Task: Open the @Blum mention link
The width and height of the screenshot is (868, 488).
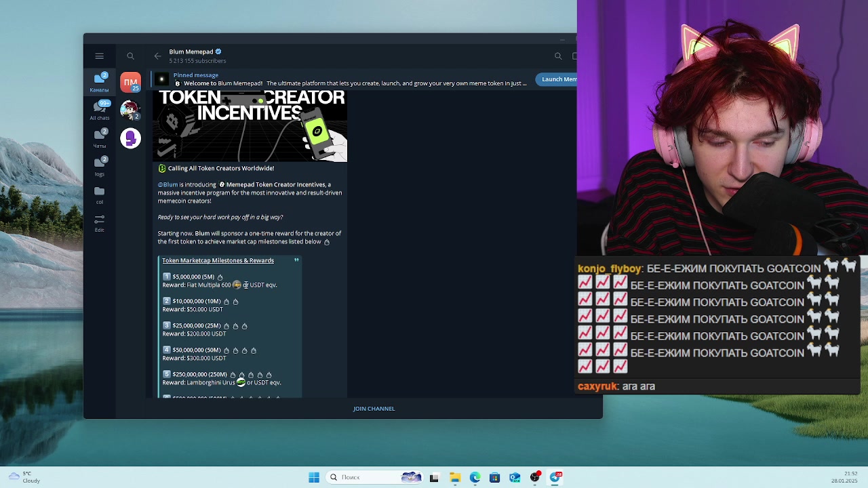Action: click(167, 184)
